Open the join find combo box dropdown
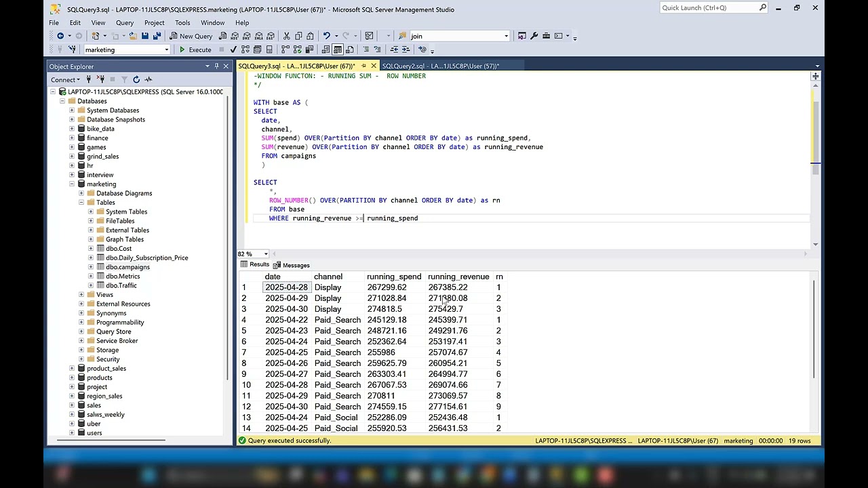Viewport: 868px width, 488px height. [x=506, y=36]
